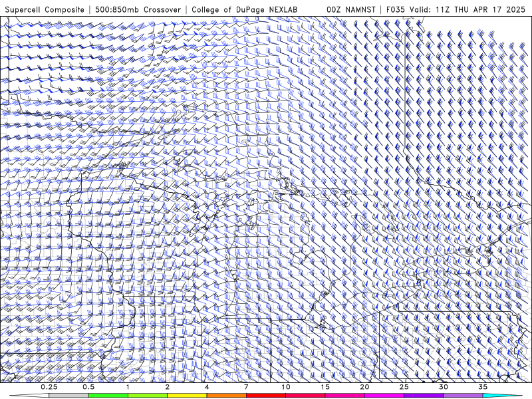Click the 'Supercell Composite' title text
Viewport: 532px width, 399px height.
(x=45, y=9)
